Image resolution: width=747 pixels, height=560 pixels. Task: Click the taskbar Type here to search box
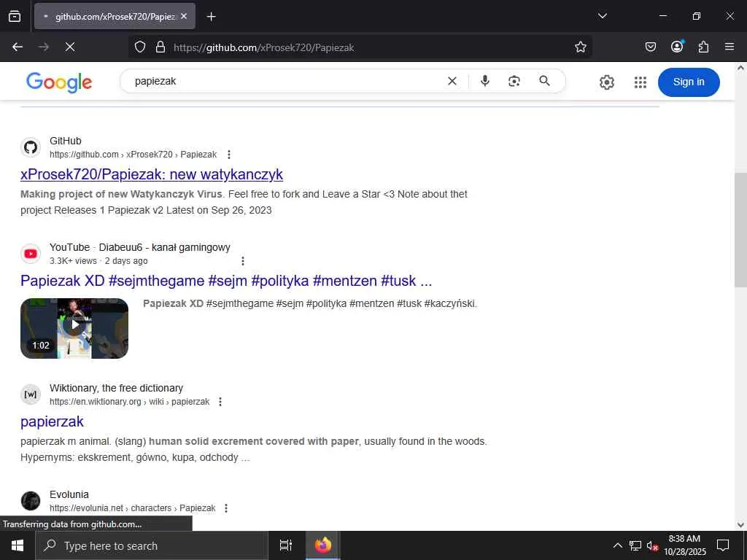pyautogui.click(x=152, y=545)
